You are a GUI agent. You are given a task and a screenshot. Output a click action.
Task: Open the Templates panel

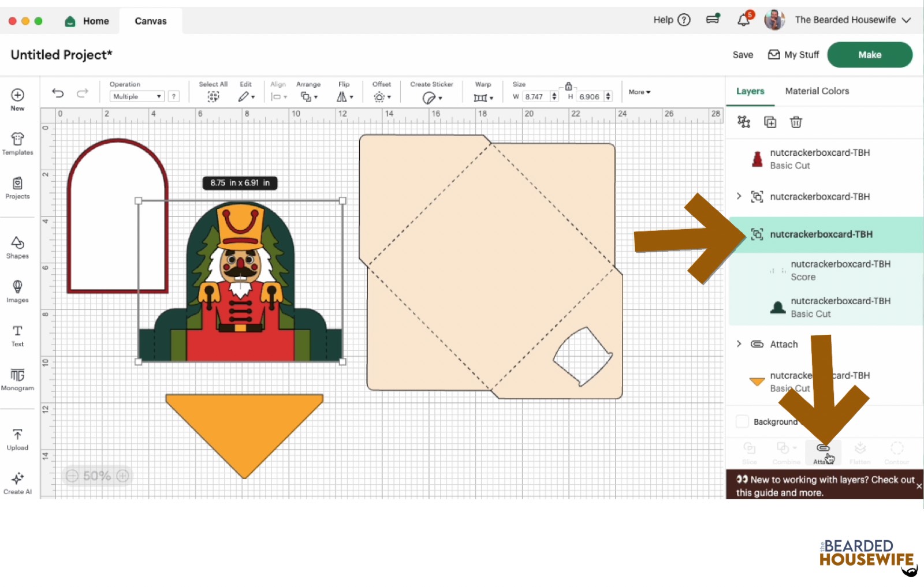coord(17,144)
